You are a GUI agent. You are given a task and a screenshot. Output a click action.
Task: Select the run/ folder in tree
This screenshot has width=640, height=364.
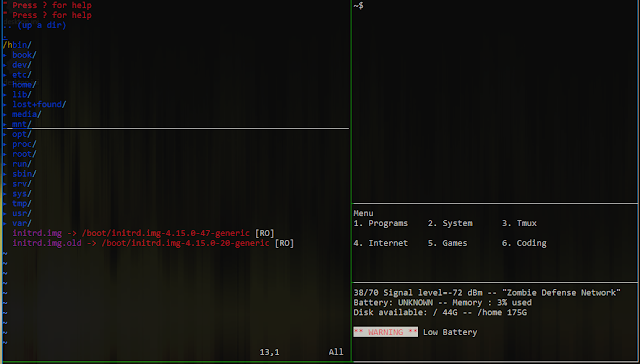point(22,164)
